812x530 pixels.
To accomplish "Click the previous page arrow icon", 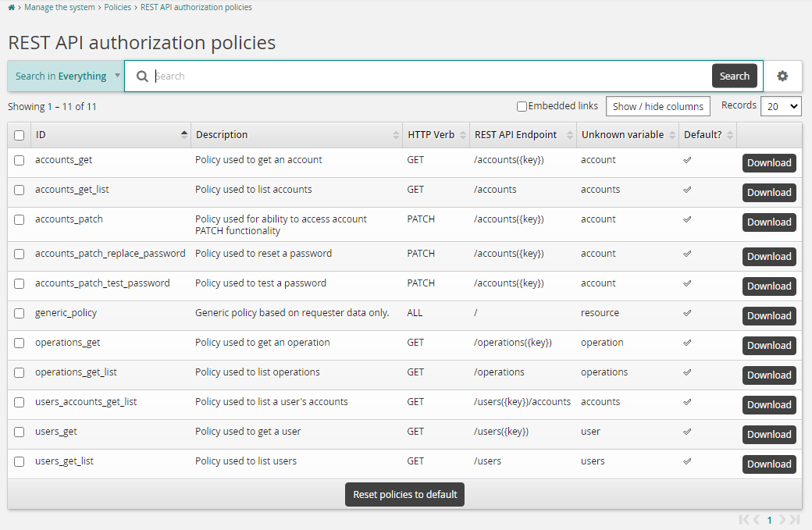I will [755, 519].
